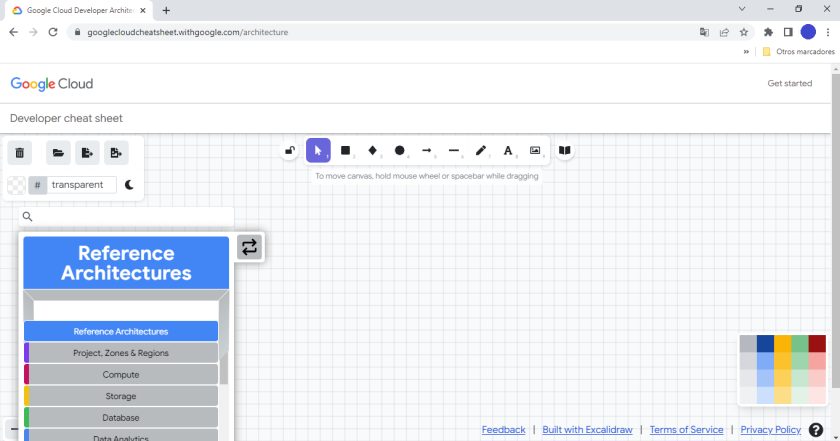Image resolution: width=840 pixels, height=441 pixels.
Task: Click the trash icon to reset canvas
Action: point(20,153)
